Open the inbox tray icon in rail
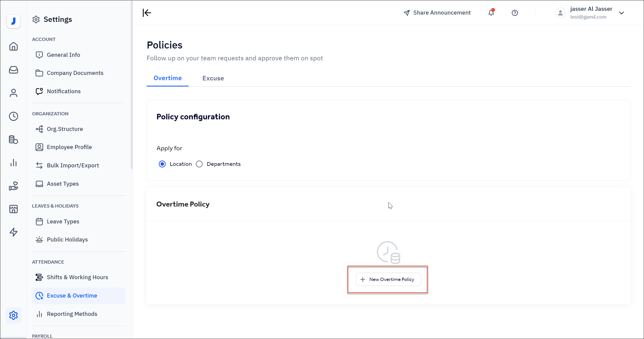Screen dimensions: 644x339 (x=14, y=70)
